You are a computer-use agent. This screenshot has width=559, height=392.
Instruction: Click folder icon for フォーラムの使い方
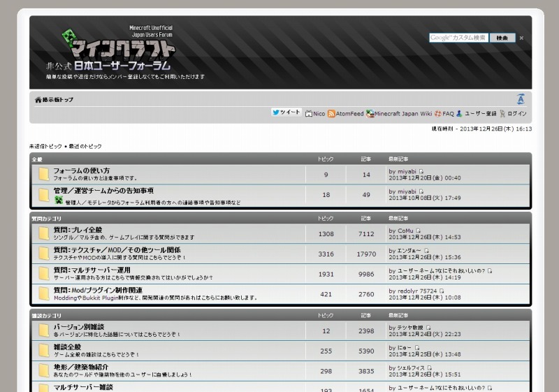pos(43,174)
